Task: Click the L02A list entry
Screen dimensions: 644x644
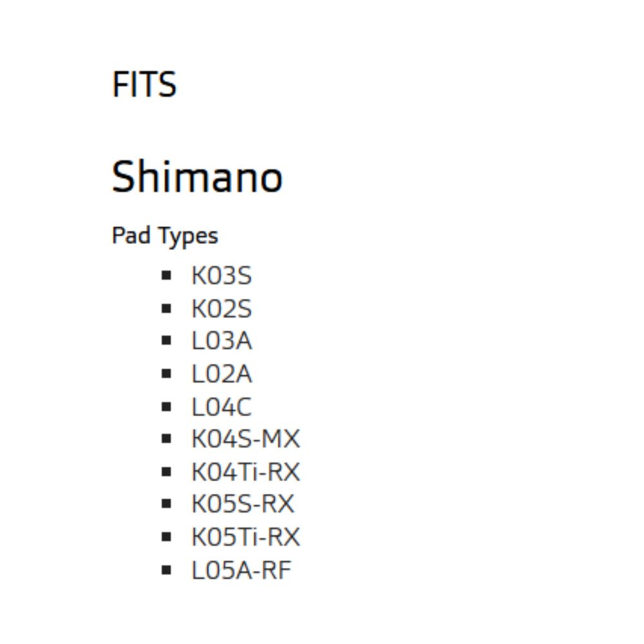Action: [222, 374]
